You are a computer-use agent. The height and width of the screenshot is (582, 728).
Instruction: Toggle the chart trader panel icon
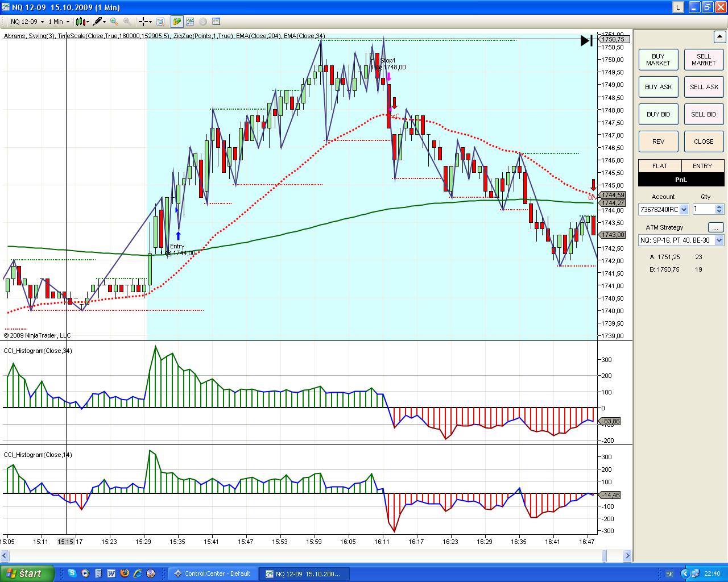coord(177,22)
